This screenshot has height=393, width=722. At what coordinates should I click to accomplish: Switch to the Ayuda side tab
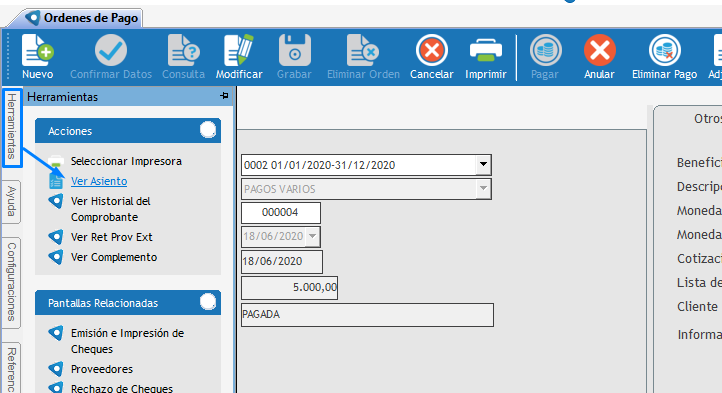coord(12,201)
